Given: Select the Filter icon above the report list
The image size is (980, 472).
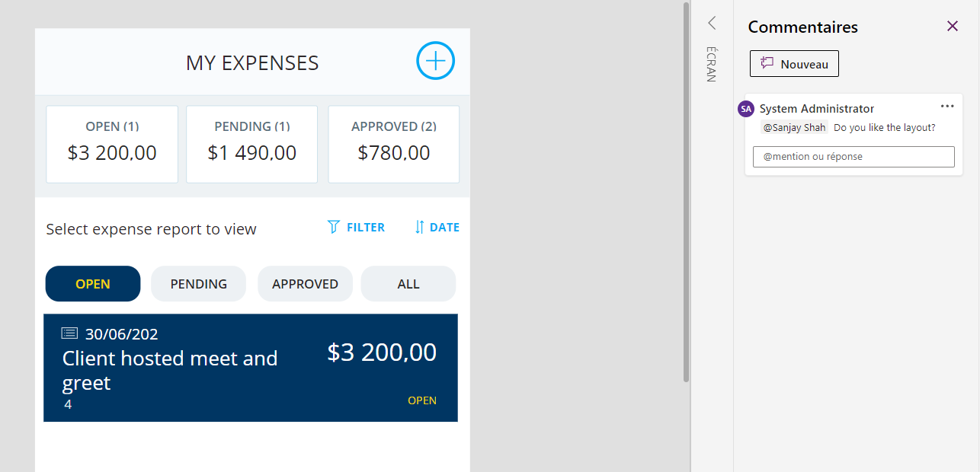Looking at the screenshot, I should coord(333,226).
